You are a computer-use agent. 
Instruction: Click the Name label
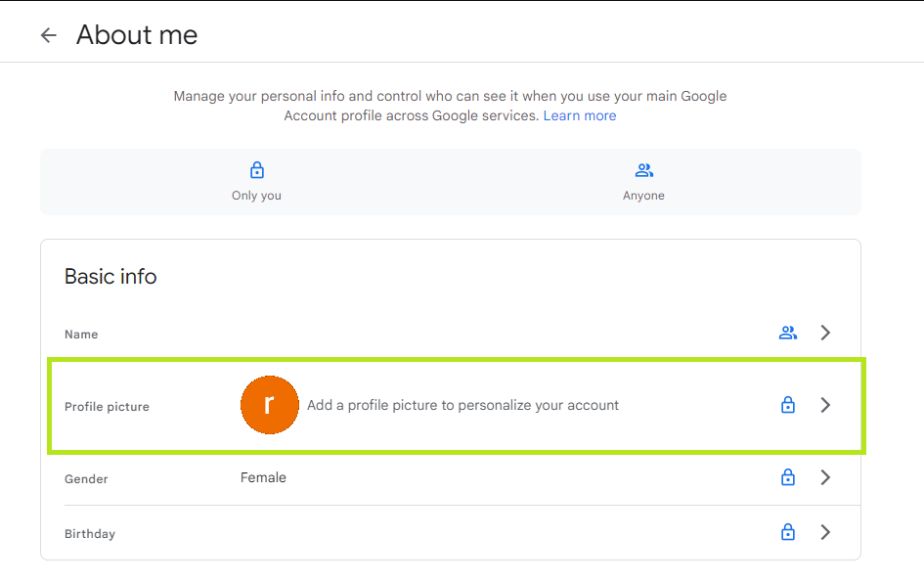[81, 335]
